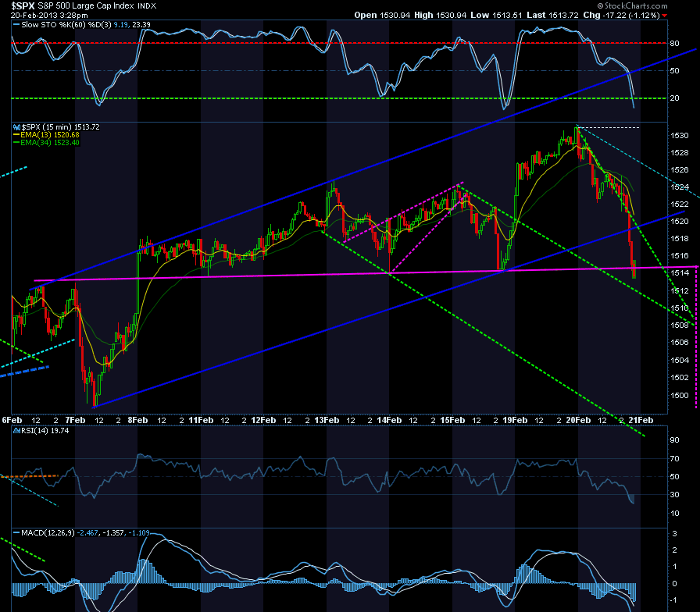The width and height of the screenshot is (700, 612).
Task: Click the 7Feb date axis label
Action: (x=75, y=420)
